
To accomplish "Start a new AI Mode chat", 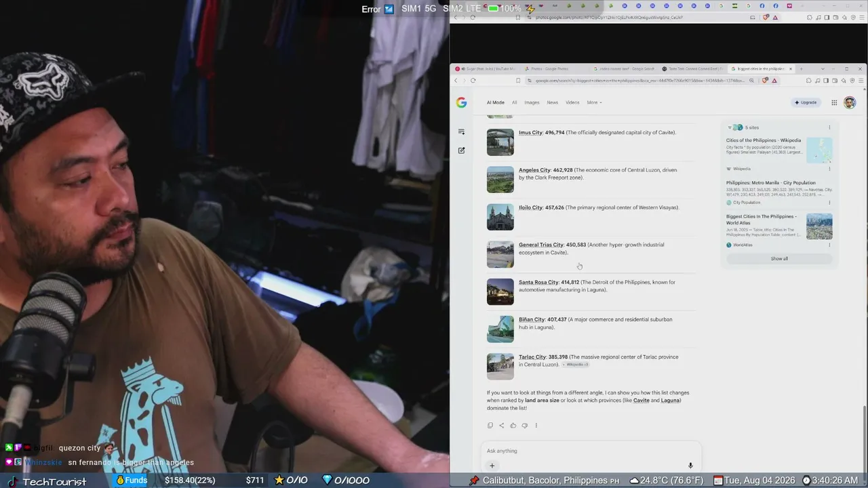I will 461,150.
